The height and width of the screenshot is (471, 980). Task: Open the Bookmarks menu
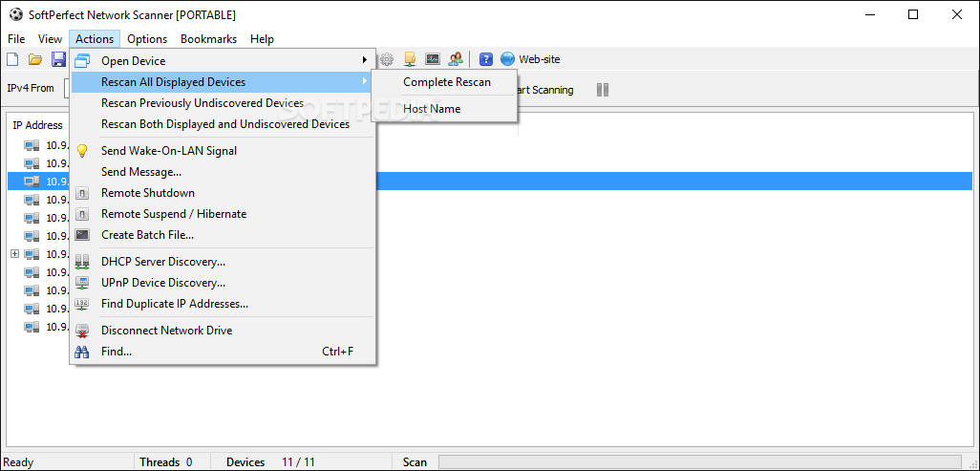coord(209,39)
